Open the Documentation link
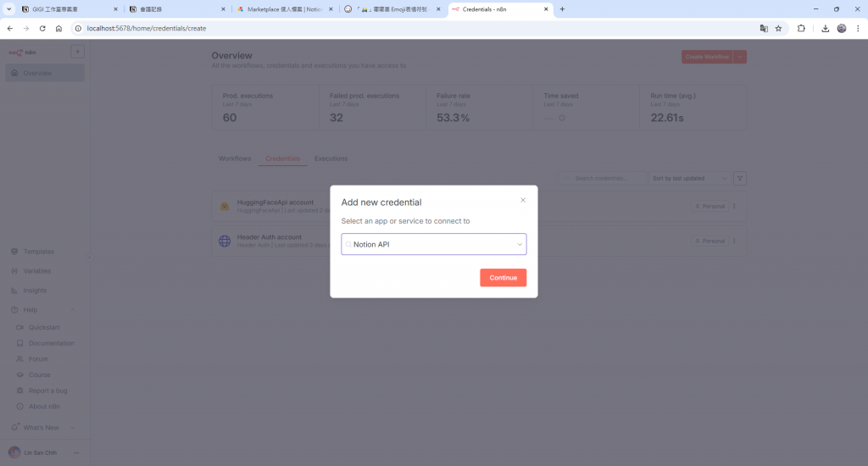This screenshot has height=466, width=868. tap(52, 343)
